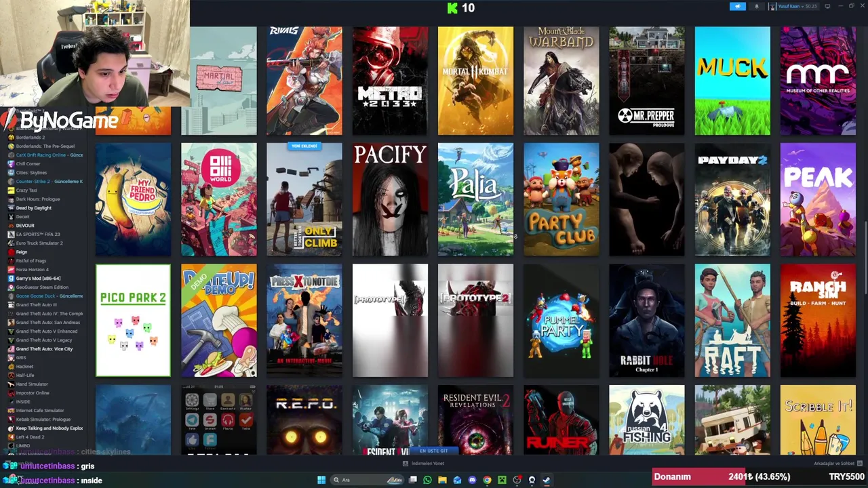Select Grand Theft Auto: Vice City entry
The height and width of the screenshot is (488, 868).
click(x=44, y=349)
